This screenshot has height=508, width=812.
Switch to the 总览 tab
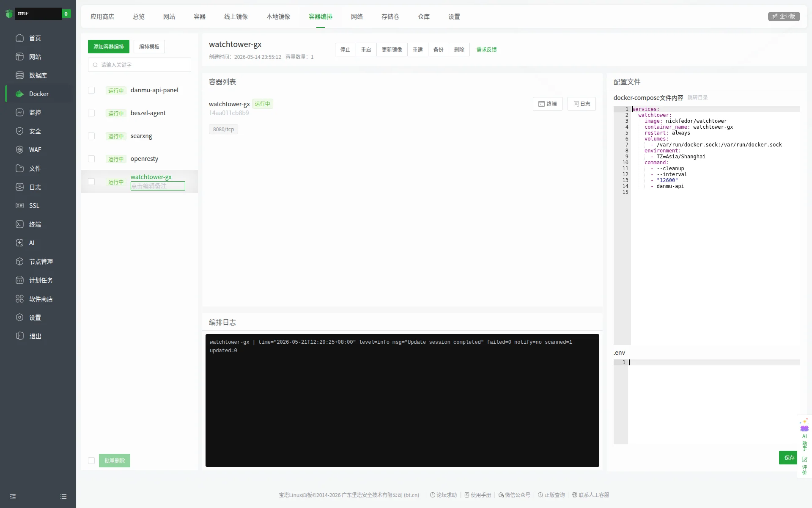click(x=139, y=17)
